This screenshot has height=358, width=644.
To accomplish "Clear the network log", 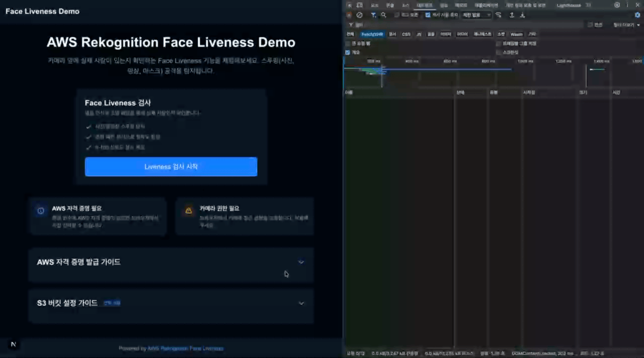I will point(360,15).
